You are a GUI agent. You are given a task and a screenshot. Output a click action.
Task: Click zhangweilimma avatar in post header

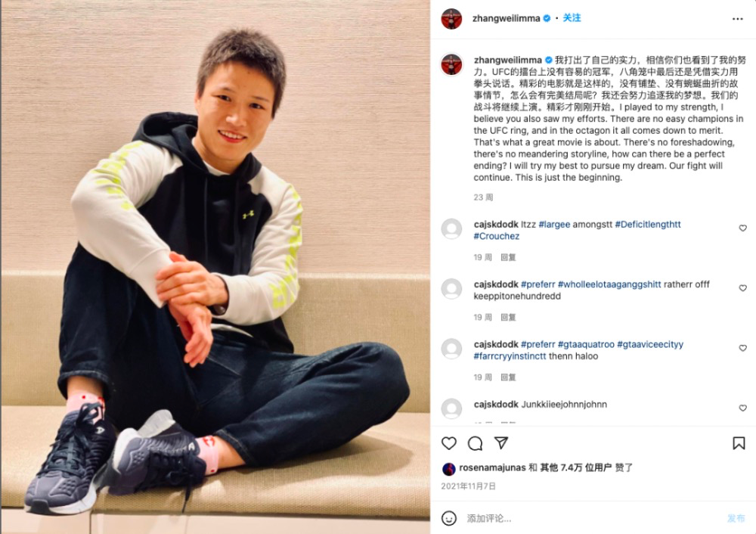[x=452, y=19]
